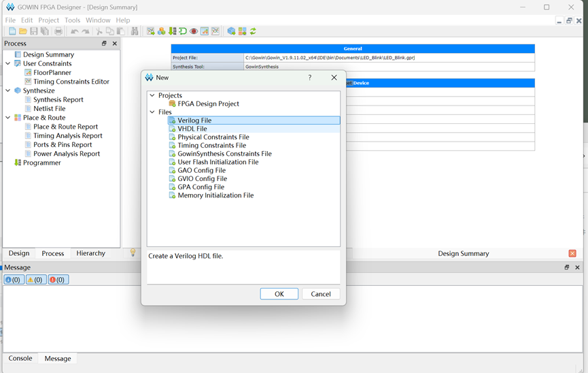Image resolution: width=588 pixels, height=373 pixels.
Task: Click the Programmer green down-arrow toolbar icon
Action: point(172,31)
